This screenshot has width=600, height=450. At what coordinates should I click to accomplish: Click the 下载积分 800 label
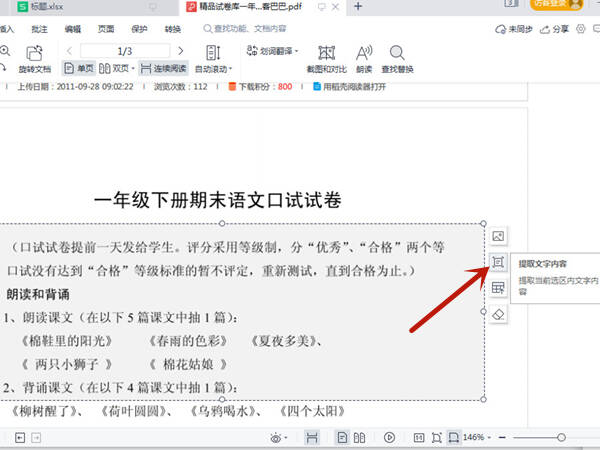click(x=260, y=86)
